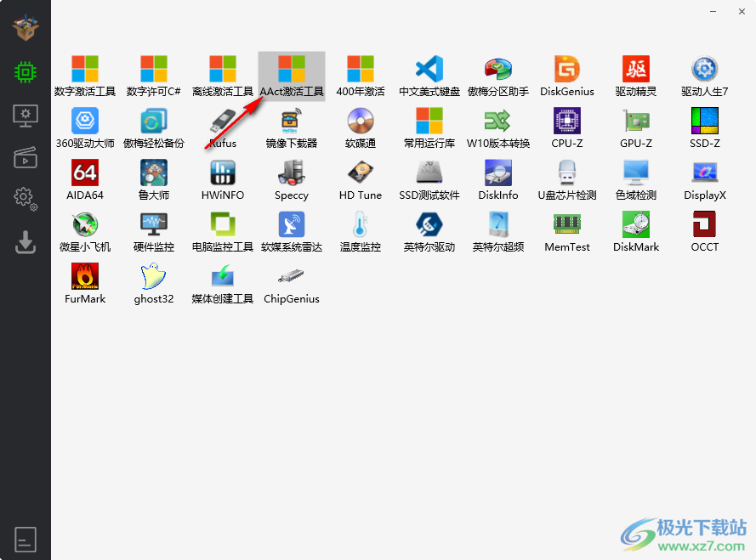The image size is (756, 560).
Task: Select the AAct激活工具 icon
Action: 292,76
